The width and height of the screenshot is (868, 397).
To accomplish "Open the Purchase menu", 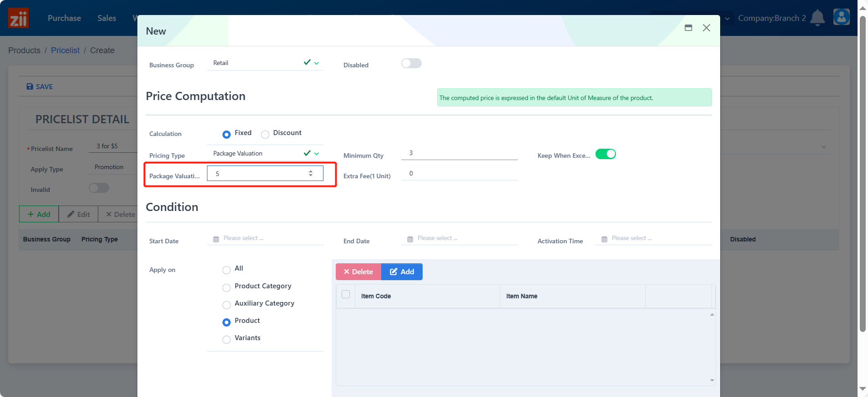I will (64, 18).
